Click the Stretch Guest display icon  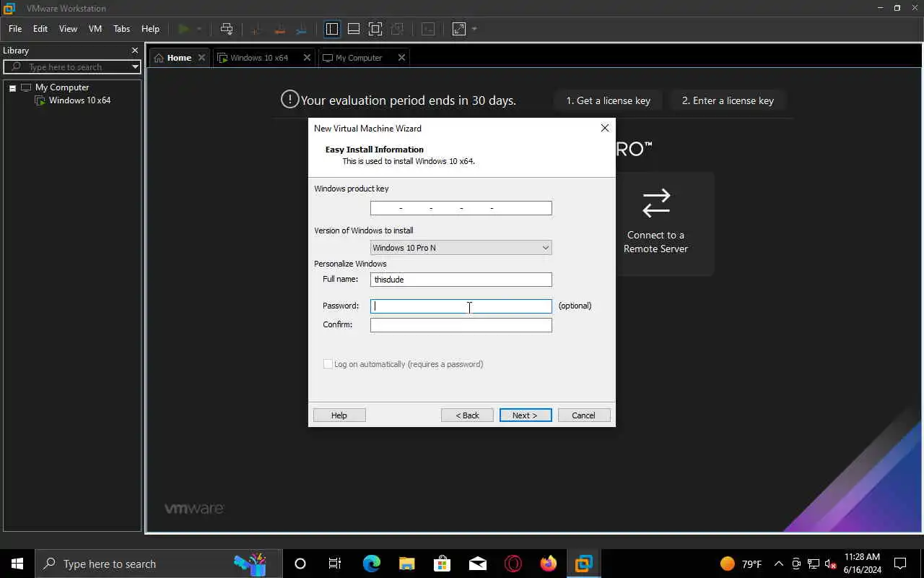point(459,29)
